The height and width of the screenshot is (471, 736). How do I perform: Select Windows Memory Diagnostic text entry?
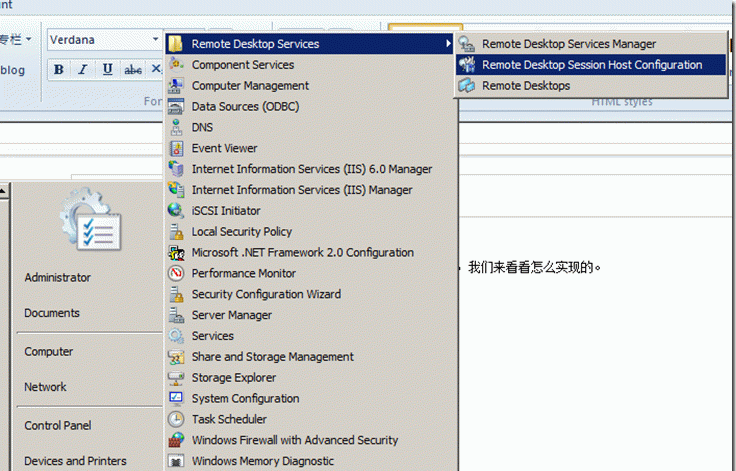pyautogui.click(x=262, y=461)
